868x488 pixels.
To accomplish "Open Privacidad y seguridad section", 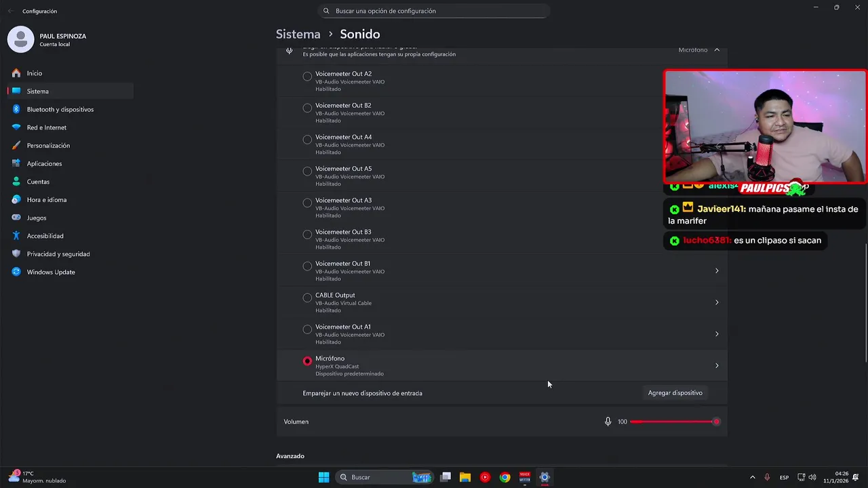I will point(71,254).
